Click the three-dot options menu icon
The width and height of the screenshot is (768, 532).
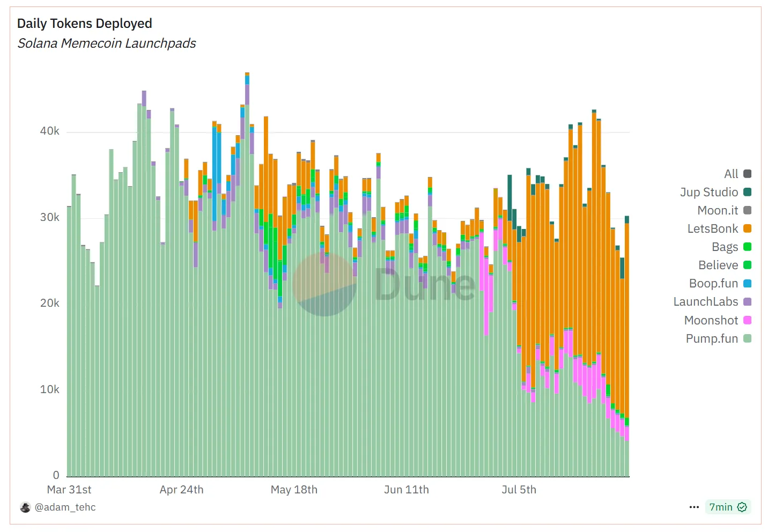(x=694, y=507)
